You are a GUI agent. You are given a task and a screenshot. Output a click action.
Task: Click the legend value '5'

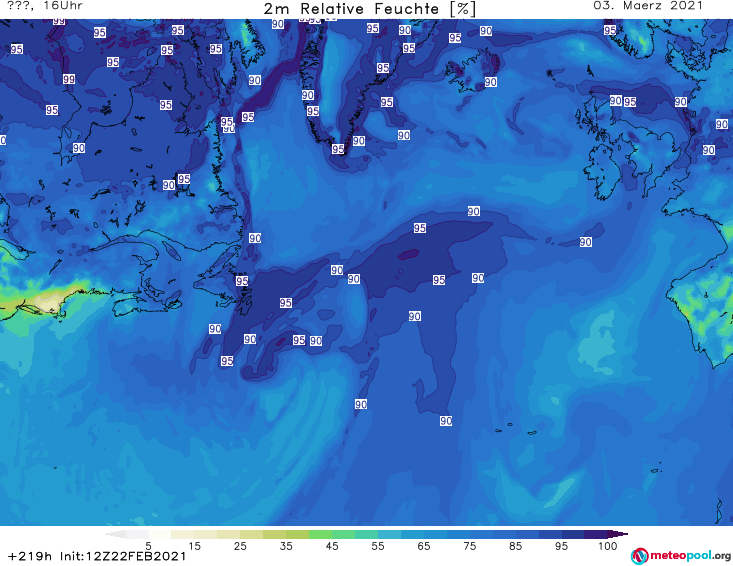tap(148, 546)
